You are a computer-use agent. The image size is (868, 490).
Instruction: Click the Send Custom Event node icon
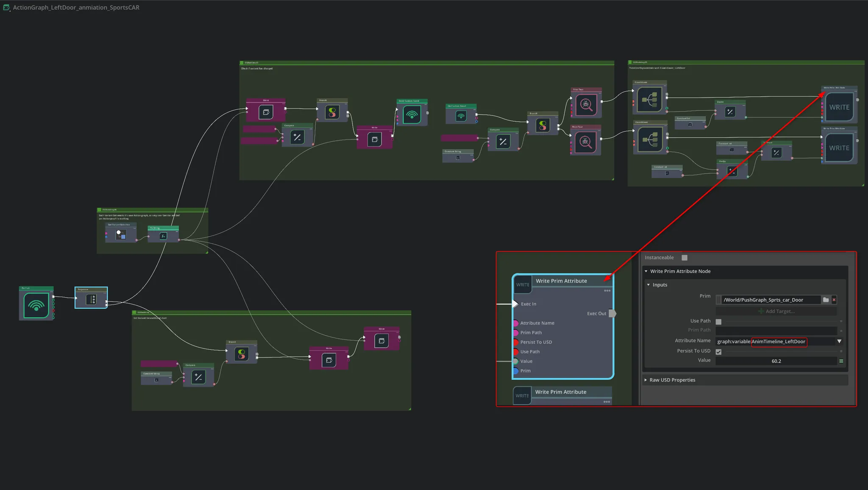pyautogui.click(x=412, y=114)
